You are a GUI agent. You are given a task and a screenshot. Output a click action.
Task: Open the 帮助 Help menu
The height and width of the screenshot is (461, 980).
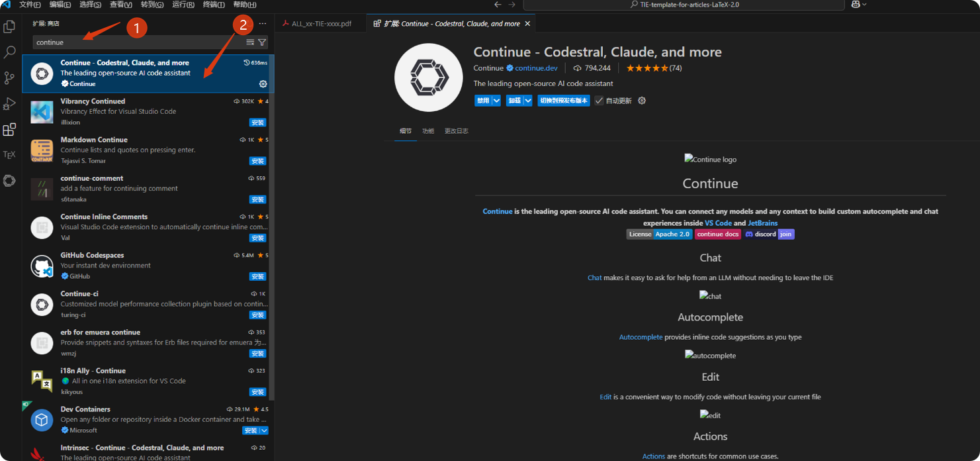point(244,5)
